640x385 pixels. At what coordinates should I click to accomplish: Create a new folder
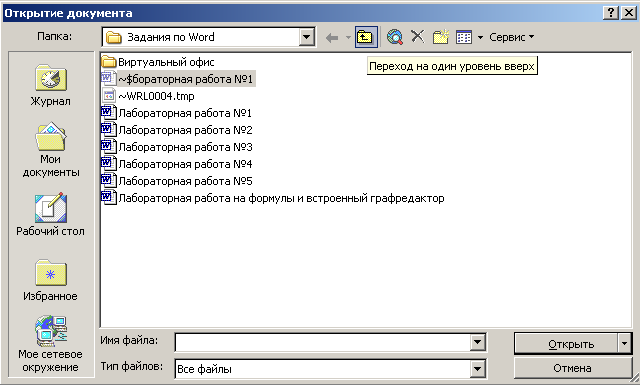[x=441, y=37]
